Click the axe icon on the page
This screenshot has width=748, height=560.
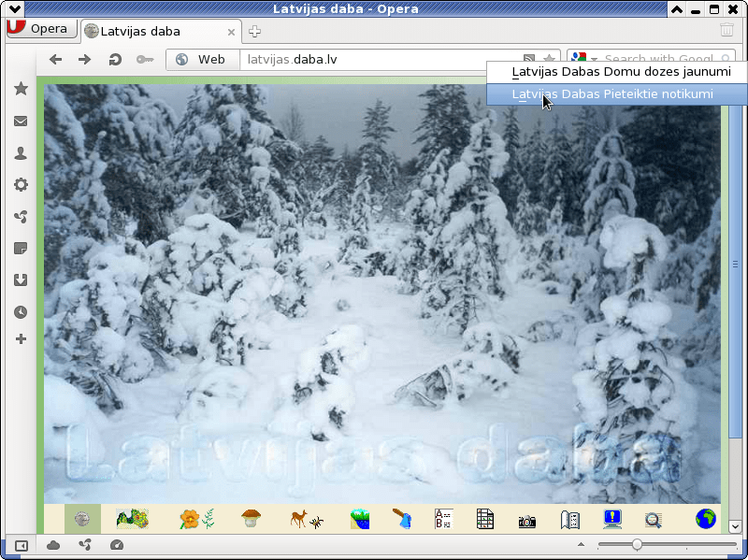[402, 519]
